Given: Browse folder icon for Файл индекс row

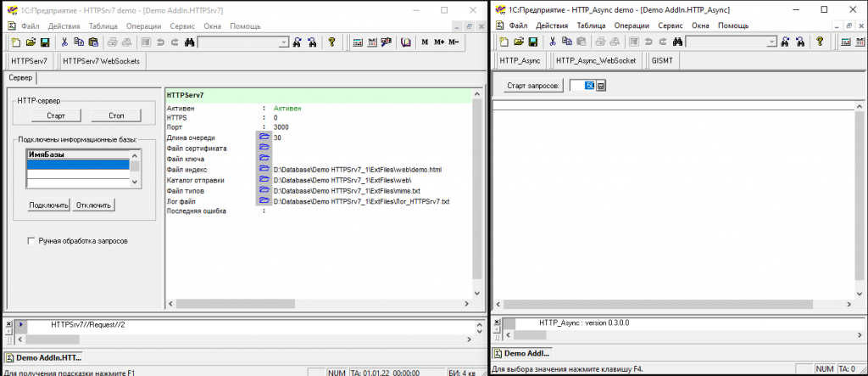Looking at the screenshot, I should pos(264,169).
